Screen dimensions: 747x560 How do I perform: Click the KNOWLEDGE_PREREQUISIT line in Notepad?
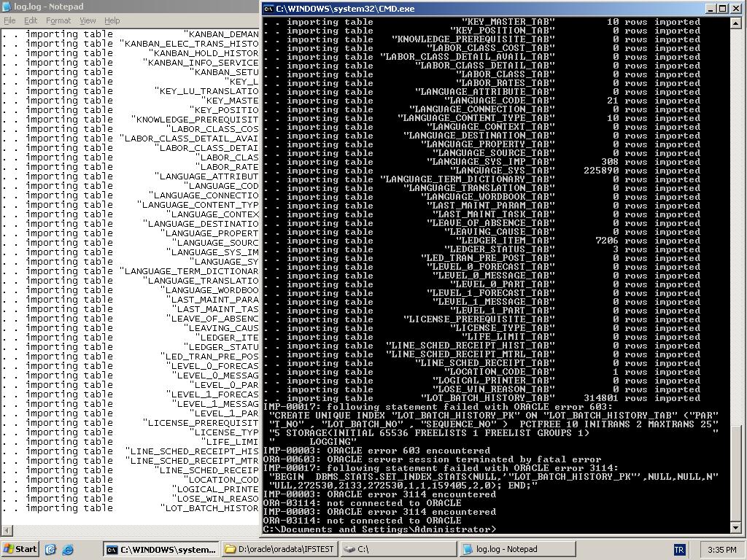pos(130,120)
